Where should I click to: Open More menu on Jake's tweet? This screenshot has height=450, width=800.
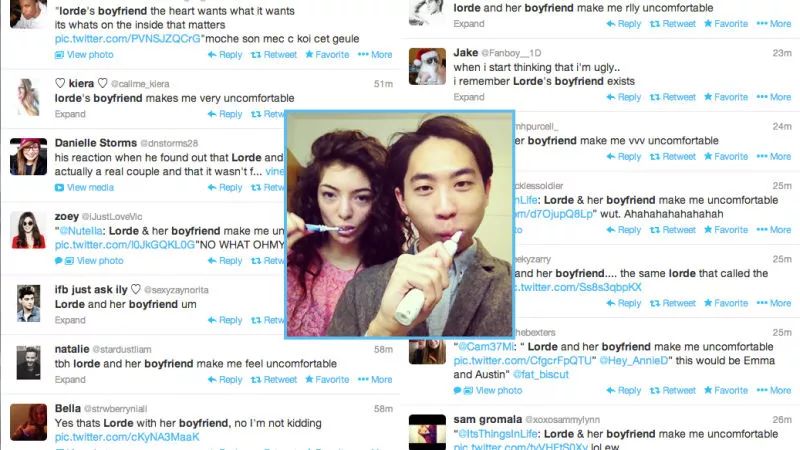click(x=774, y=97)
